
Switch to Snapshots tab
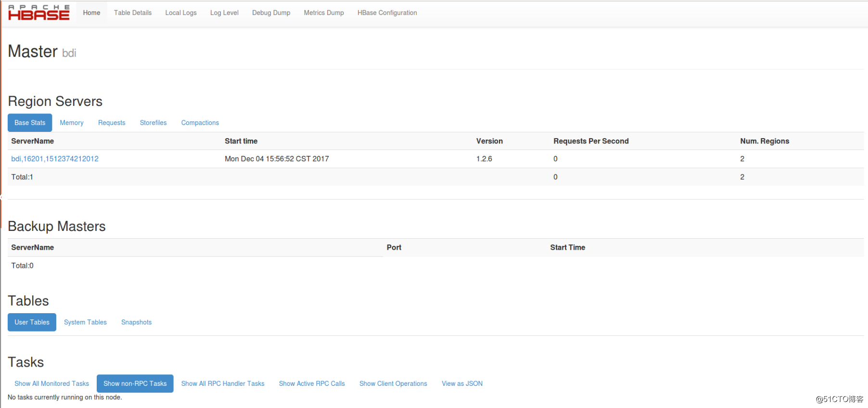(x=137, y=322)
